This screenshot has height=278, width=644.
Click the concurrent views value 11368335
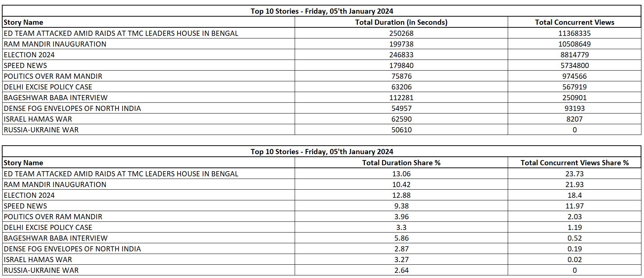tap(574, 33)
